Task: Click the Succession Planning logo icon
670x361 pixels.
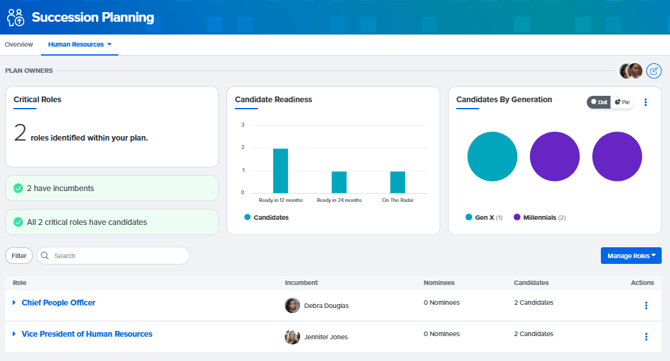Action: (x=16, y=18)
